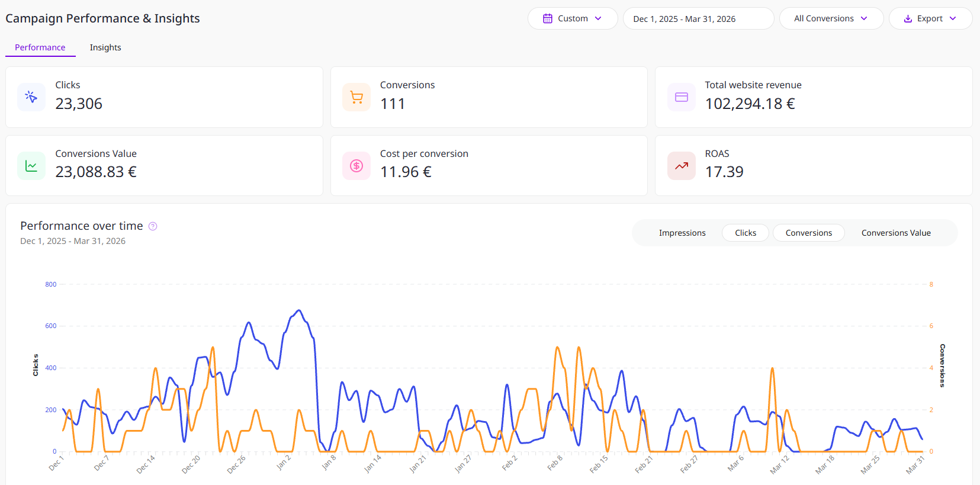Click chart subtitle Dec 1, 2025 - Mar 31, 2026
Screen dimensions: 980x485
coord(73,241)
